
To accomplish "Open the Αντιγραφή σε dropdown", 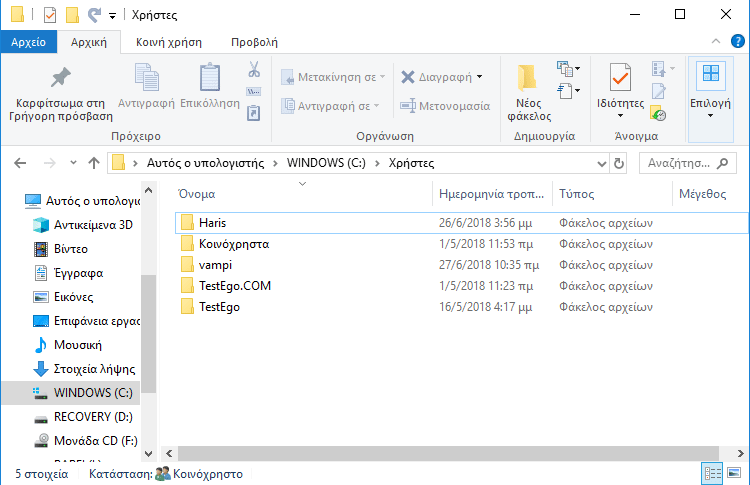I will (377, 106).
